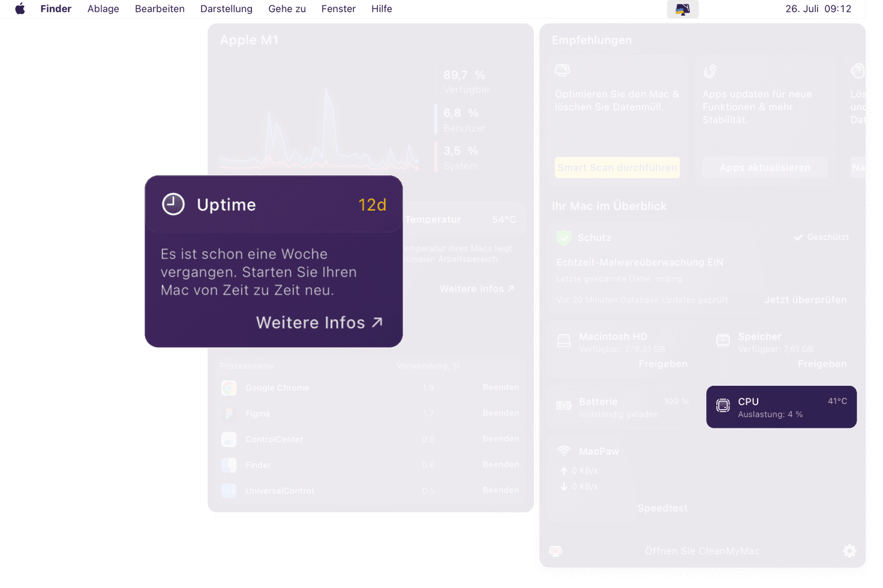
Task: Open the Ablage menu
Action: (103, 8)
